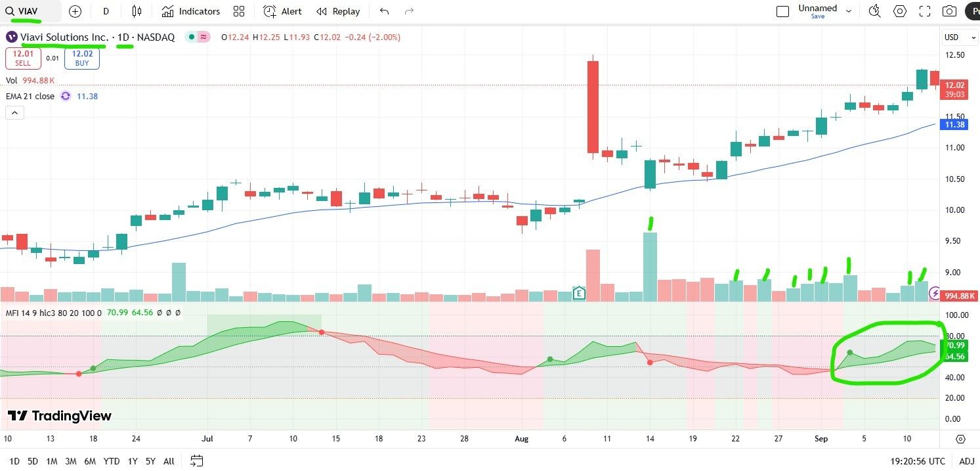Select the 1Y time range

pos(133,461)
